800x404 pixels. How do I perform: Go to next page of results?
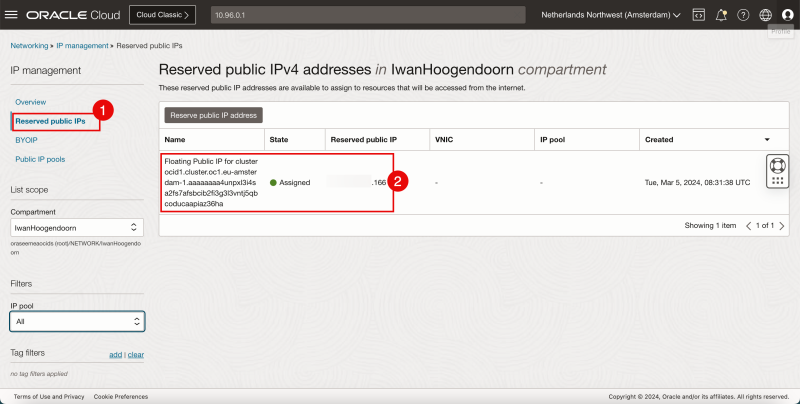click(x=783, y=226)
